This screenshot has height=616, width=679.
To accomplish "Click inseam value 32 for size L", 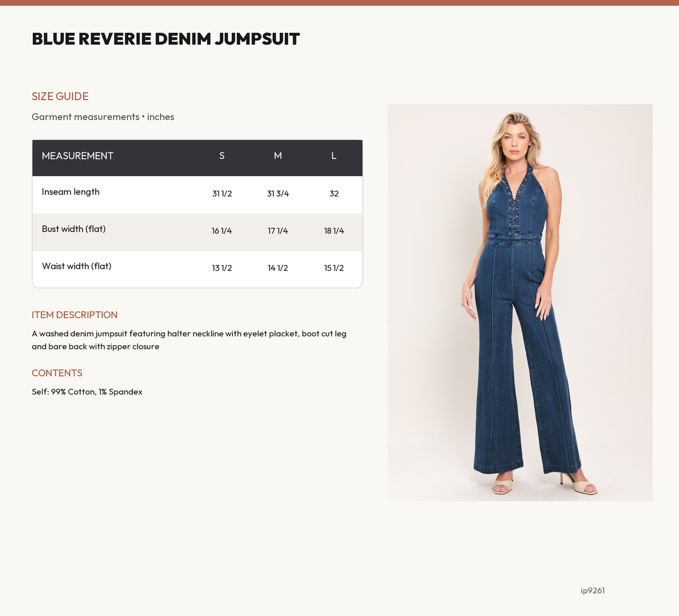I will tap(334, 194).
